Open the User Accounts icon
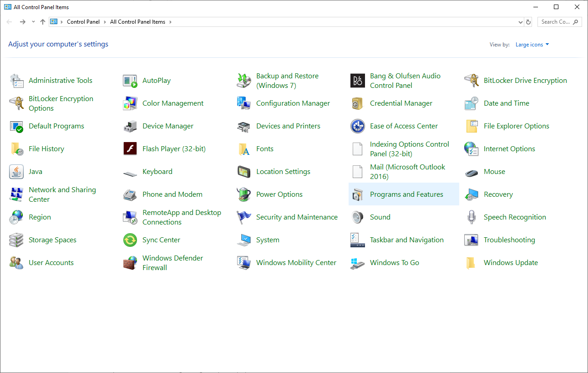Image resolution: width=588 pixels, height=373 pixels. [16, 263]
